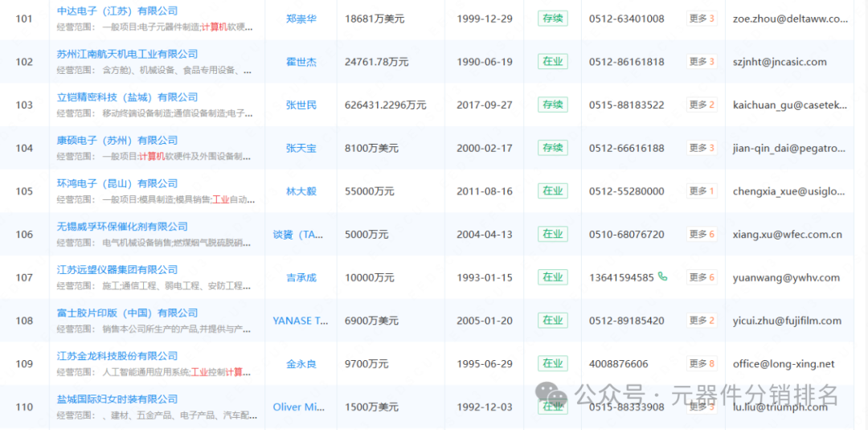Image resolution: width=868 pixels, height=430 pixels.
Task: Click the phone icon next to 13641594585
Action: (662, 276)
